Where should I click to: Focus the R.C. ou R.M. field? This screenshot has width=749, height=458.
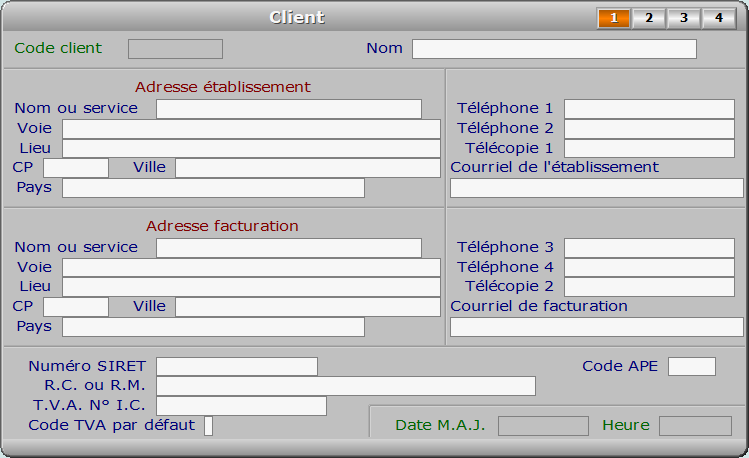point(346,386)
